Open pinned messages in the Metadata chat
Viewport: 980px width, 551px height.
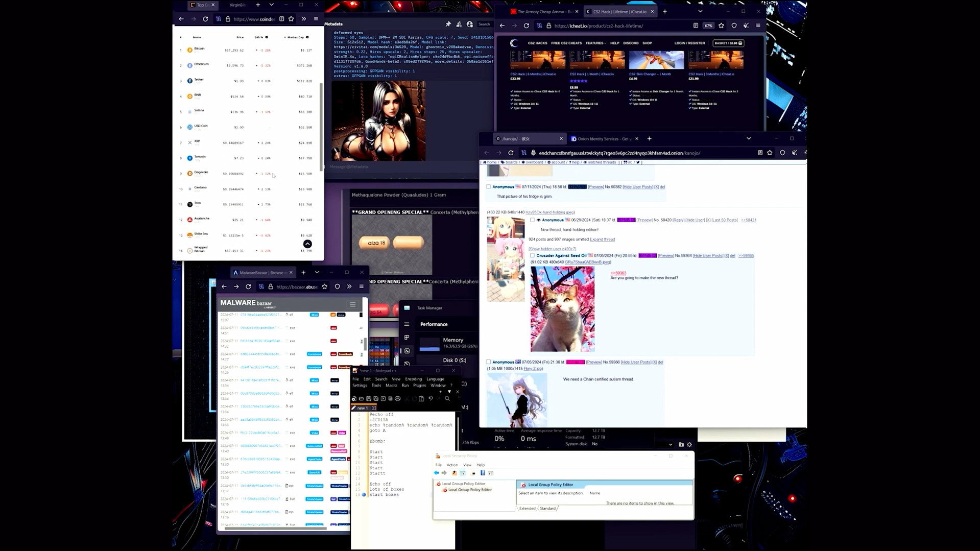click(x=448, y=24)
